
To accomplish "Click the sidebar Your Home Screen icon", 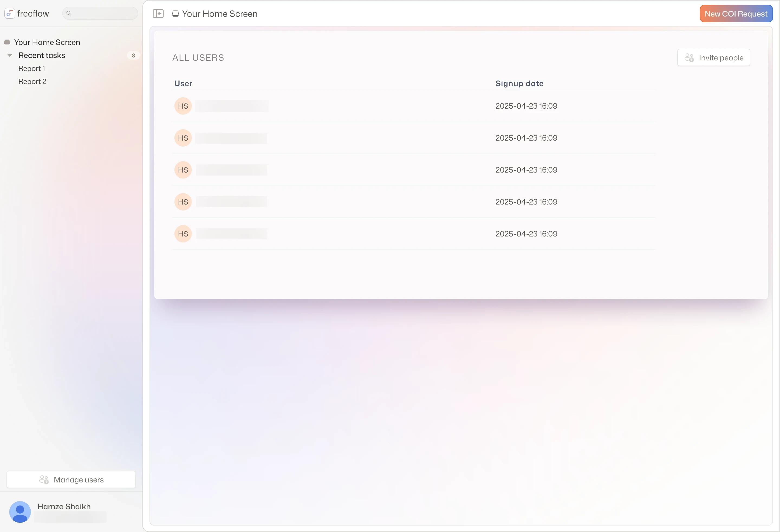I will coord(7,42).
